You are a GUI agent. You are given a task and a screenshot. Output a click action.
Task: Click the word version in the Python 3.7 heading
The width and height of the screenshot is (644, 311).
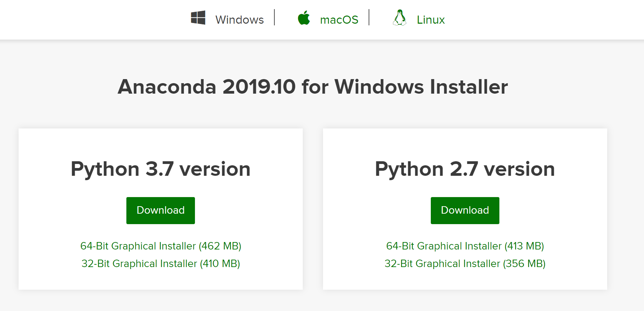pos(215,169)
